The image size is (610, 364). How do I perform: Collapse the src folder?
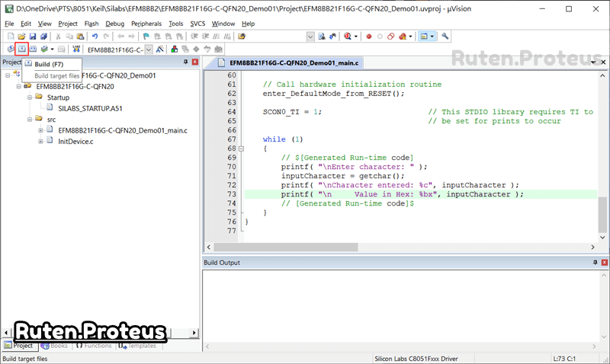pyautogui.click(x=30, y=120)
